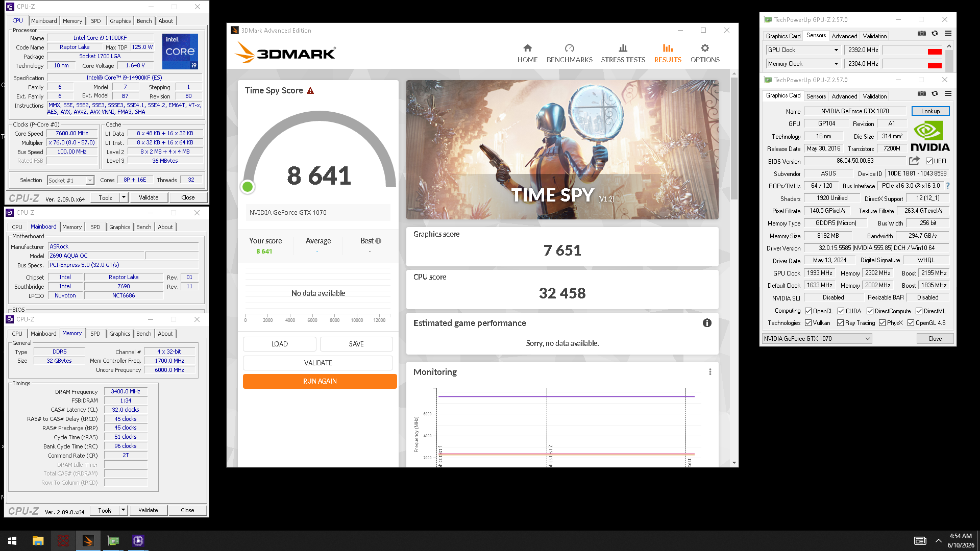The image size is (980, 551).
Task: Switch to Sensors tab in lower GPU-Z
Action: tap(816, 96)
